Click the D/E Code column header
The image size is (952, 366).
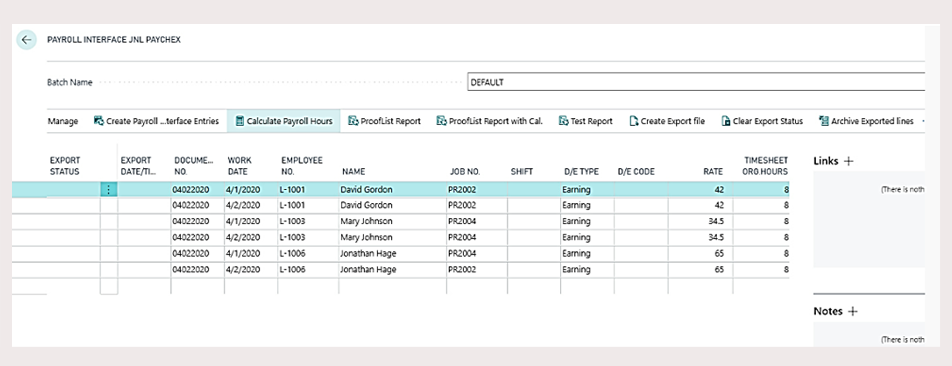pyautogui.click(x=636, y=172)
